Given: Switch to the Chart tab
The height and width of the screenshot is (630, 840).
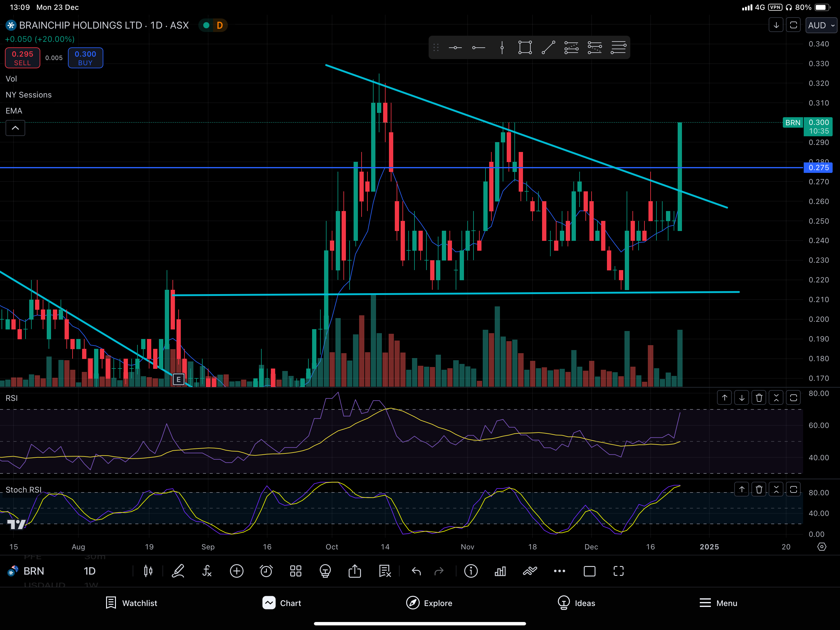Looking at the screenshot, I should [282, 603].
